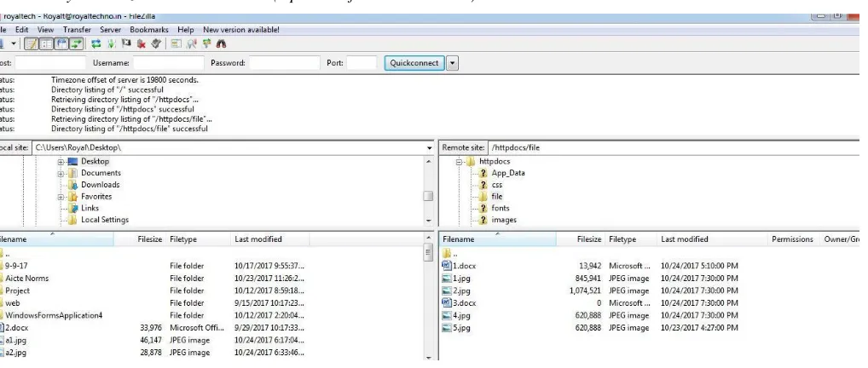868x368 pixels.
Task: Sort local files by Filesize column
Action: [x=140, y=239]
